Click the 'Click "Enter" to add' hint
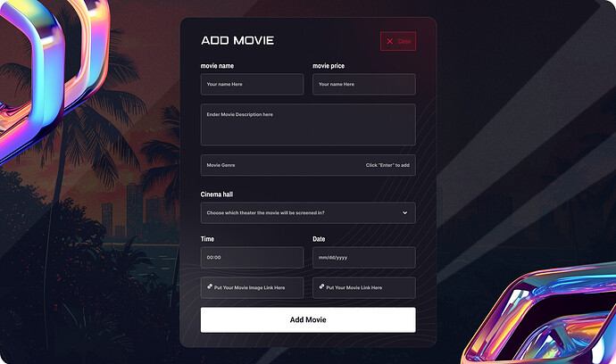Screen dimensions: 616x364 click(x=387, y=165)
